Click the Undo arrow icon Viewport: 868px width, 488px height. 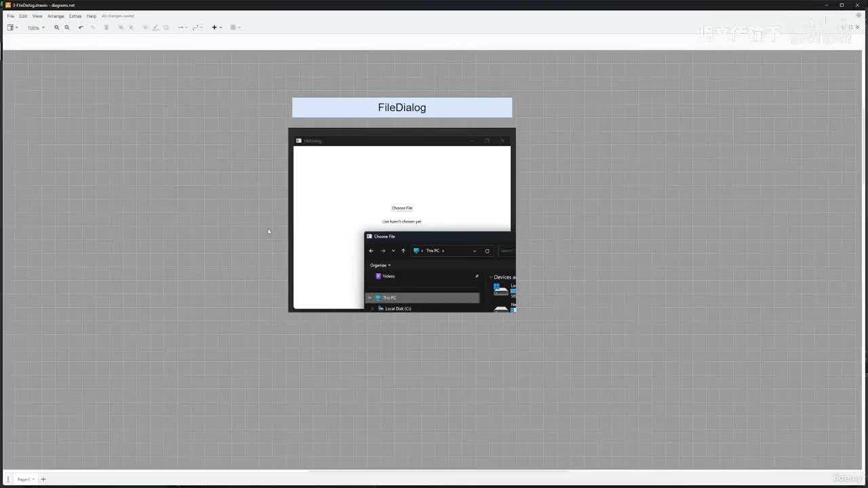click(81, 27)
